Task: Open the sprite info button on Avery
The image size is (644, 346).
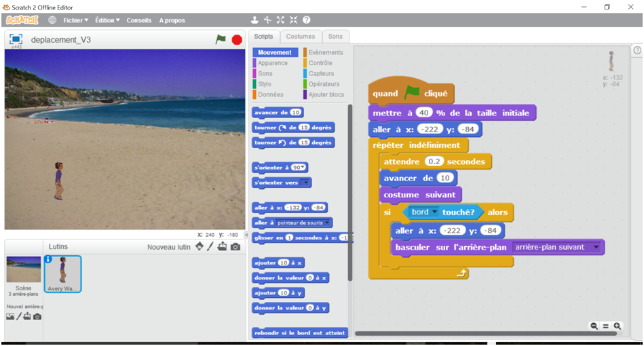Action: 48,259
